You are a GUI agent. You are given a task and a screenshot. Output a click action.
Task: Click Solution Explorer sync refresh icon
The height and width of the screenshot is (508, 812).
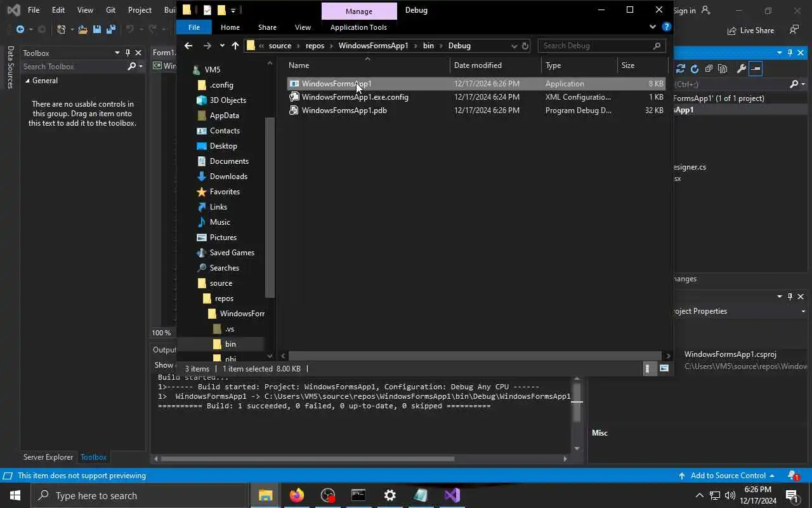click(681, 69)
